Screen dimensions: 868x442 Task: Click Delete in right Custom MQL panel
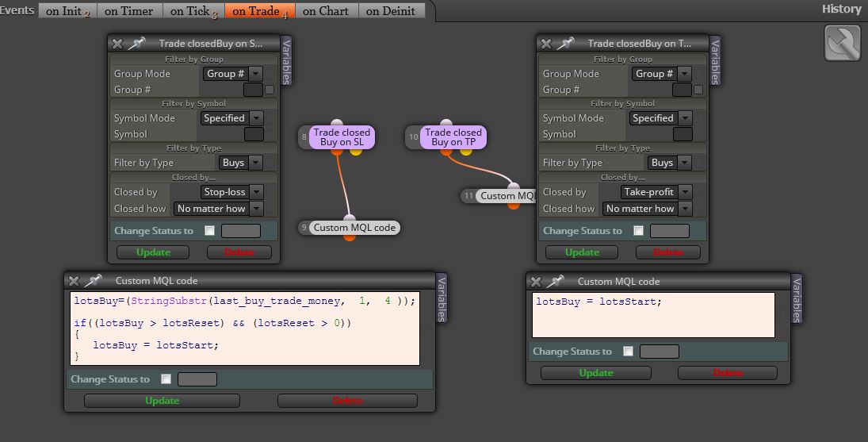point(728,373)
